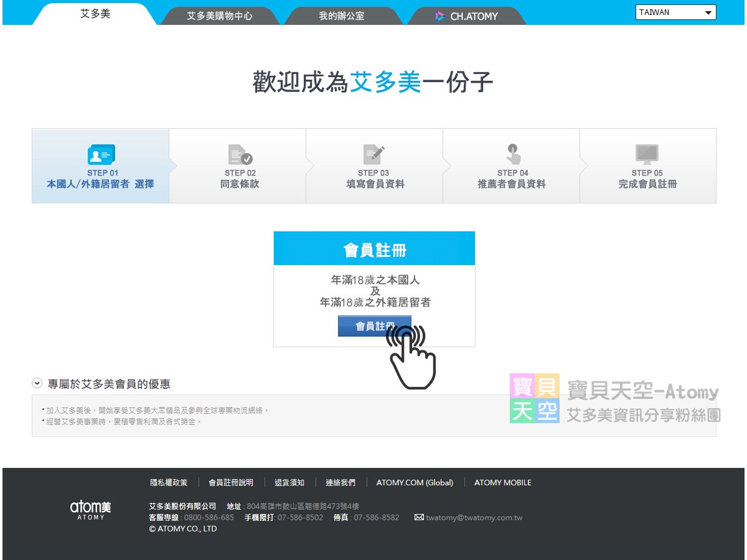Click the blue 會員註冊 button
Image resolution: width=747 pixels, height=560 pixels.
point(375,326)
